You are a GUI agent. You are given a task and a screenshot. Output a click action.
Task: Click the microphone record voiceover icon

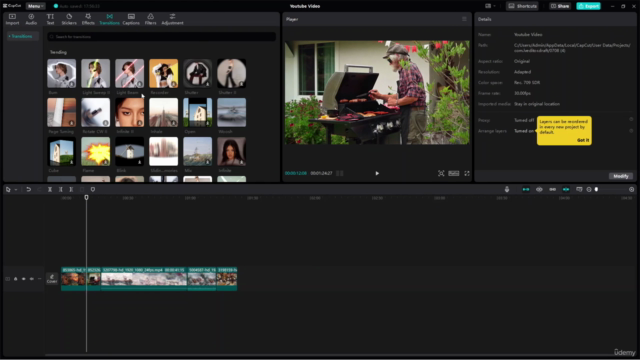click(507, 190)
